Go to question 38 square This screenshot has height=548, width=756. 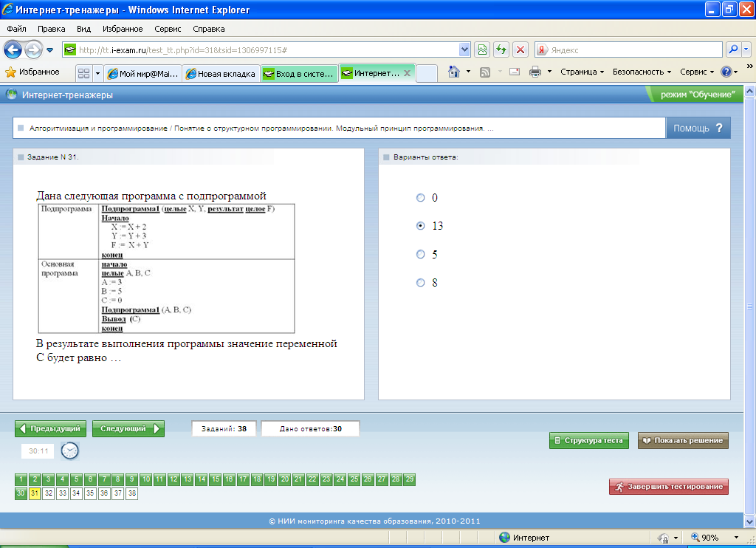click(x=131, y=493)
